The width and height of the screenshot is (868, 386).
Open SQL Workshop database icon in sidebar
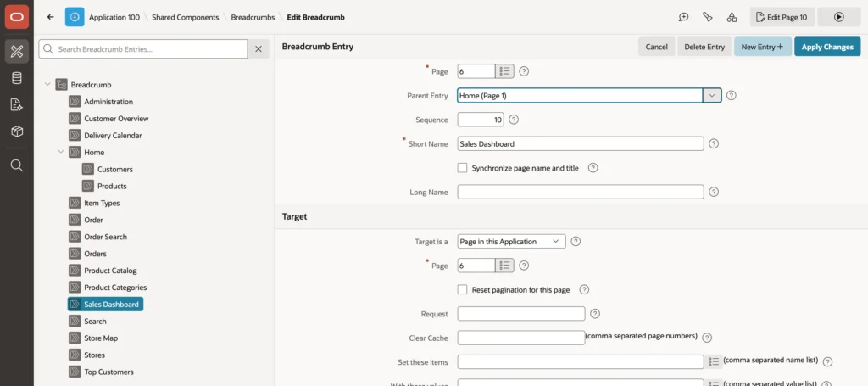point(17,78)
